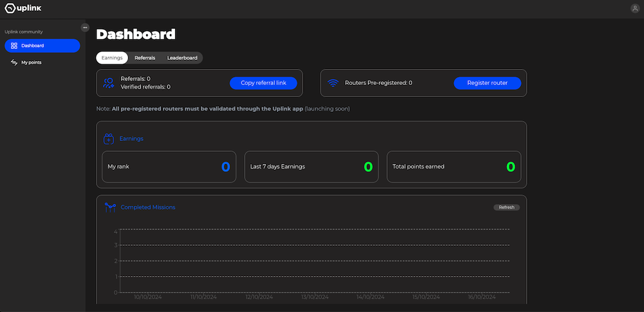Click the router wifi icon
Image resolution: width=644 pixels, height=312 pixels.
coord(333,83)
